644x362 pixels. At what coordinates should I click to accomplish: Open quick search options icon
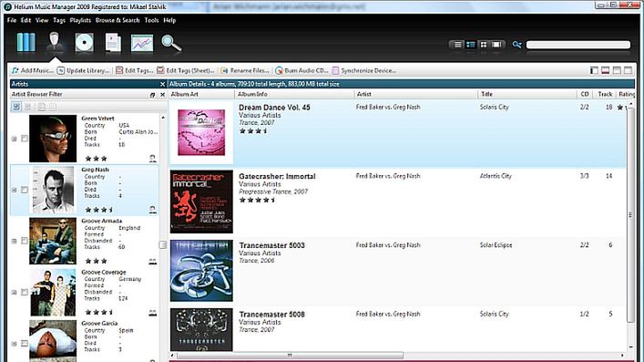(x=516, y=45)
